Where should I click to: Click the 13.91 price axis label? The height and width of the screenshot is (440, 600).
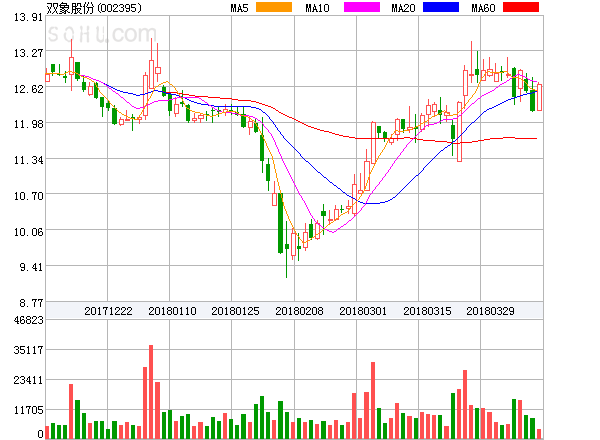pyautogui.click(x=28, y=17)
